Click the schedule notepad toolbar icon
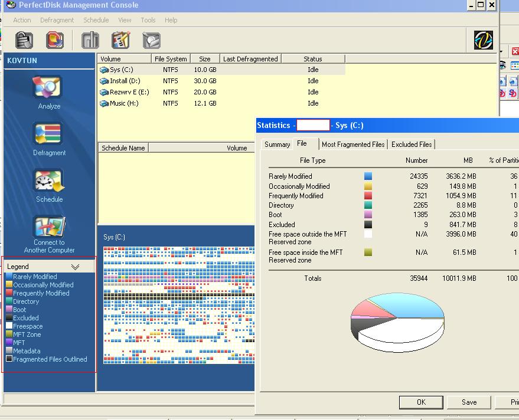The image size is (519, 420). click(121, 40)
